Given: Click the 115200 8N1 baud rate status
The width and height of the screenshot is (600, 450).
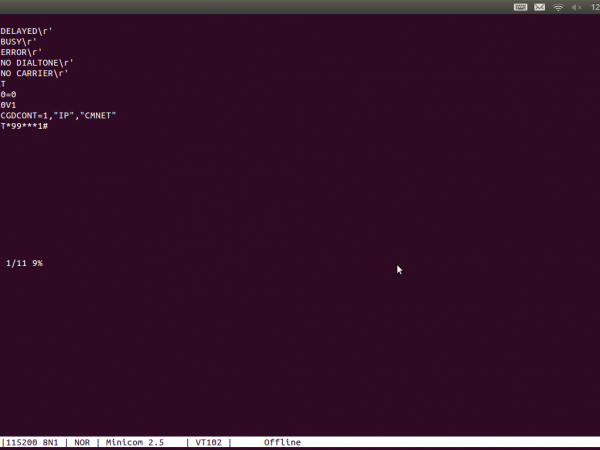Looking at the screenshot, I should click(x=33, y=442).
